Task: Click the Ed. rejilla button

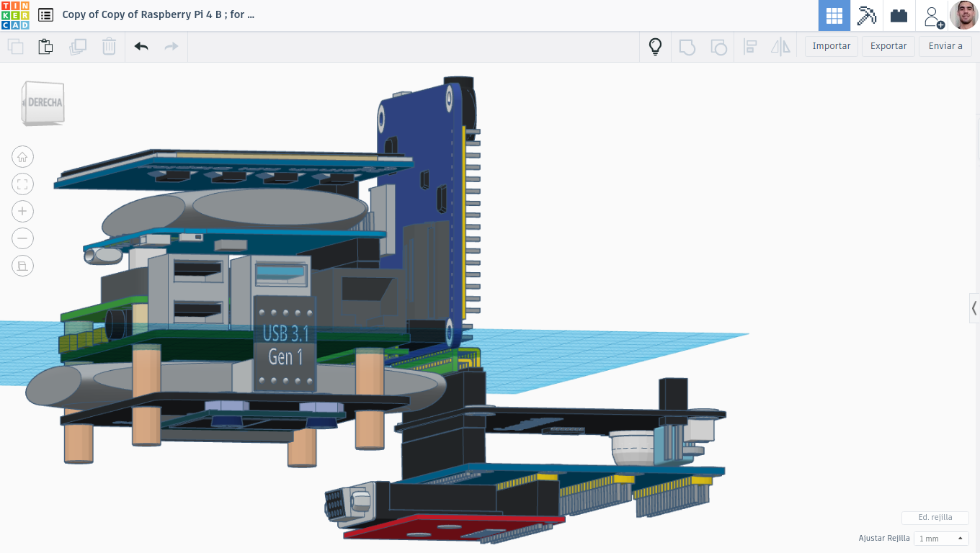Action: pyautogui.click(x=935, y=518)
